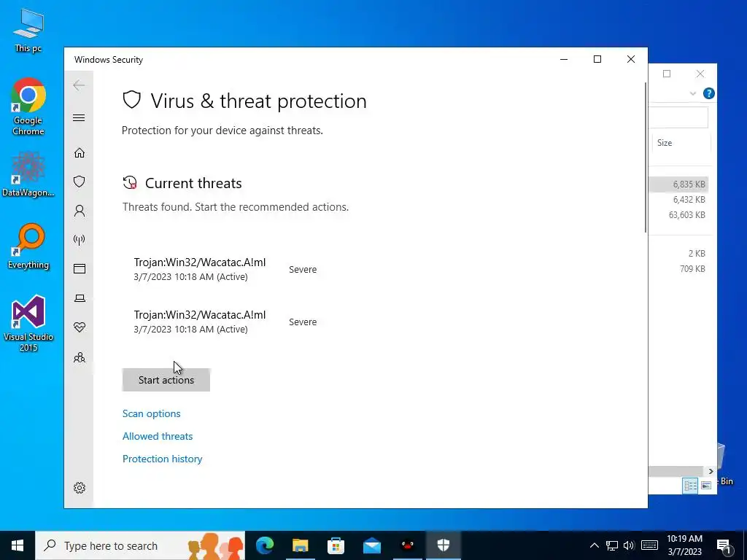Open Settings gear in Windows Security
747x560 pixels.
point(79,488)
